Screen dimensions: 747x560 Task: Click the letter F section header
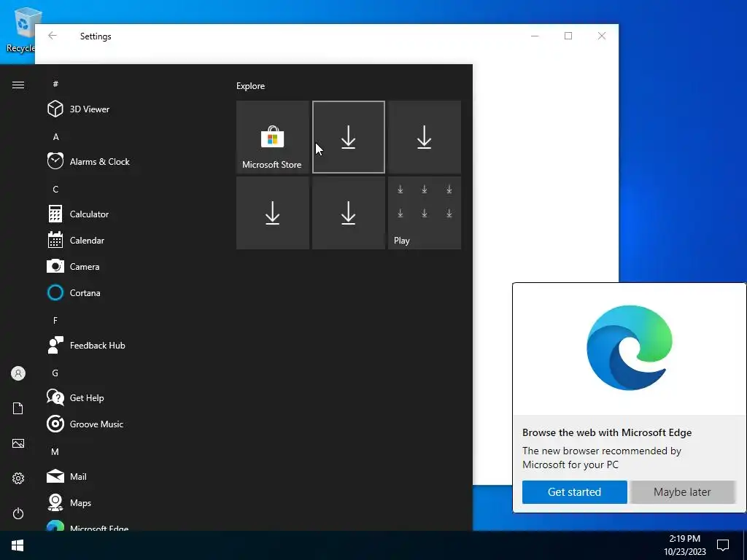[55, 321]
